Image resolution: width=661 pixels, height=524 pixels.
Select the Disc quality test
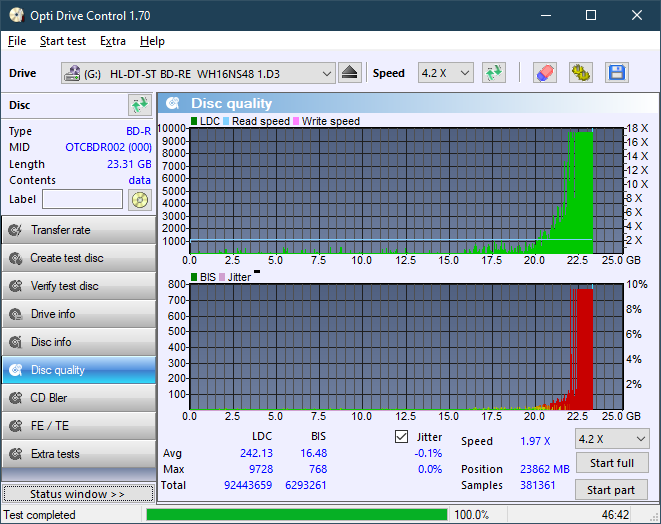pyautogui.click(x=79, y=370)
